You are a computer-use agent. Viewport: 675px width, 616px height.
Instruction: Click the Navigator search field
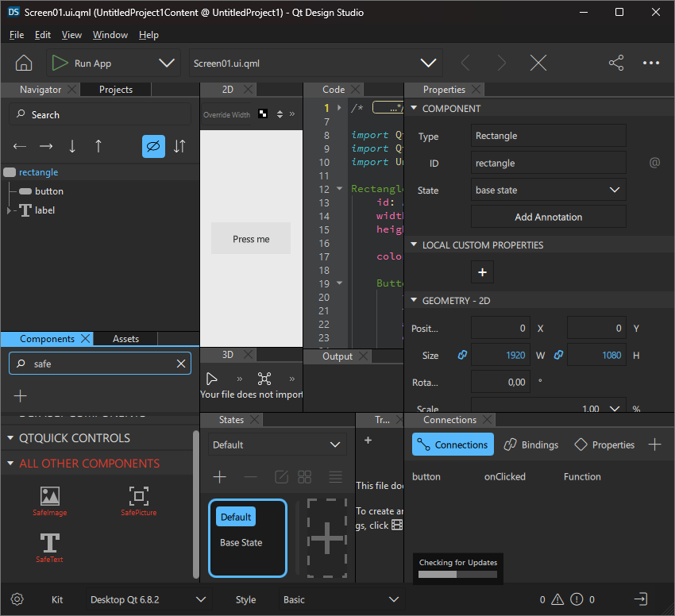click(100, 114)
